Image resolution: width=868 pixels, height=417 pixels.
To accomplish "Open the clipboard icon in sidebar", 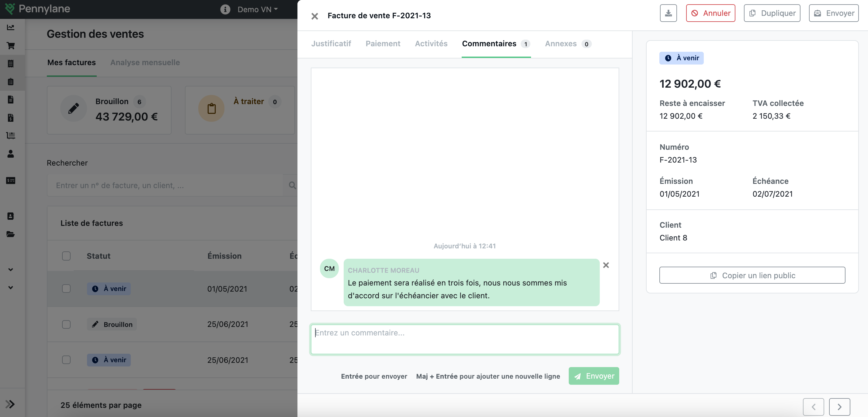I will click(10, 82).
